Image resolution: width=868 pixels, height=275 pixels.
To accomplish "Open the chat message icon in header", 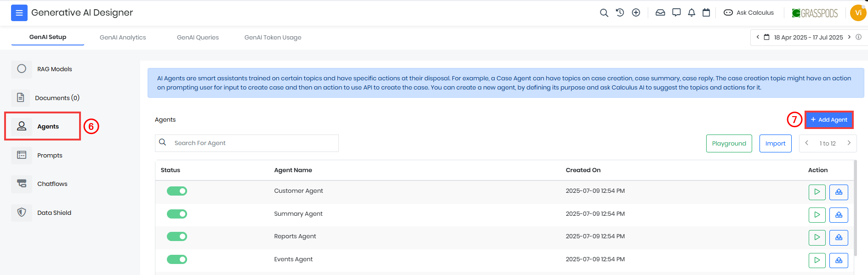I will click(676, 13).
